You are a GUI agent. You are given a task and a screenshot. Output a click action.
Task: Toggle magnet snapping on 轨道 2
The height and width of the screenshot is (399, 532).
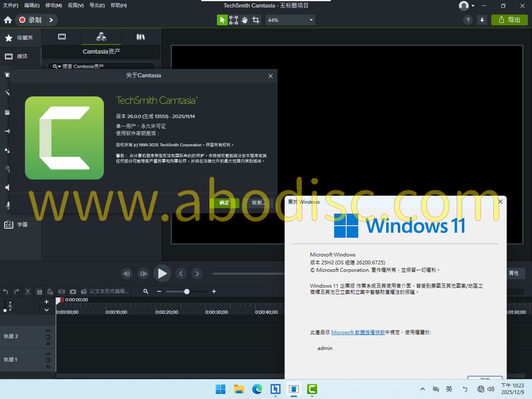(x=48, y=337)
